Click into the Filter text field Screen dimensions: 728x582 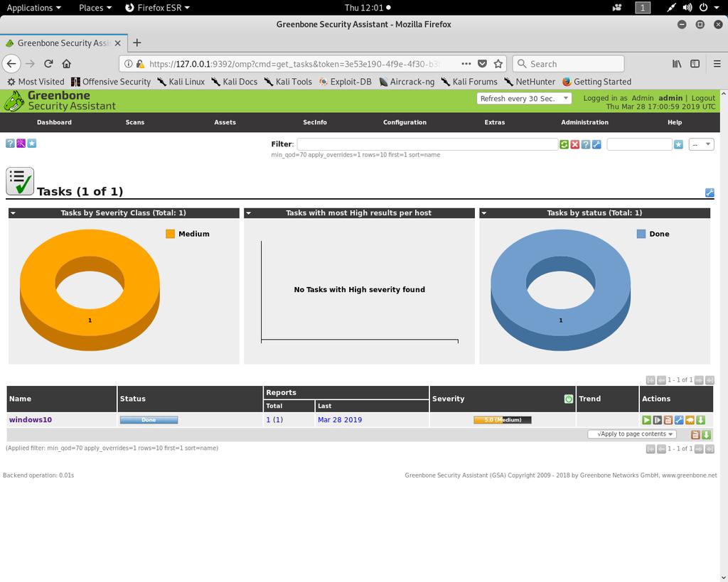pyautogui.click(x=427, y=144)
